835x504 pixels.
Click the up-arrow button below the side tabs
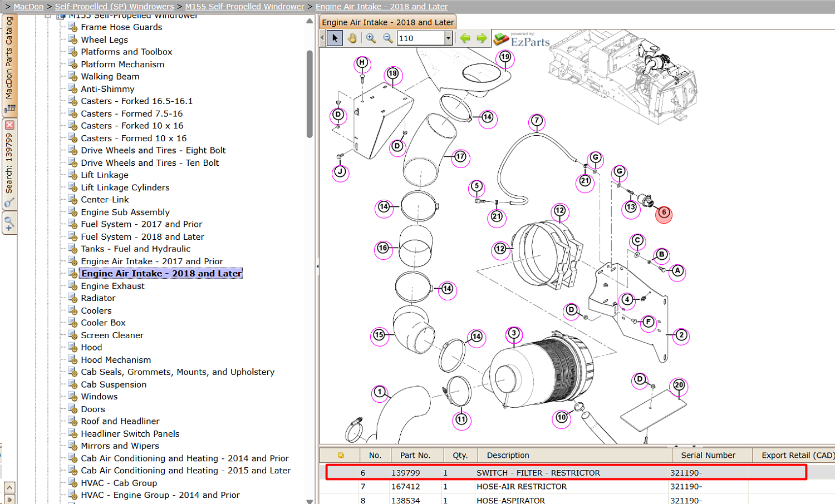(x=9, y=488)
